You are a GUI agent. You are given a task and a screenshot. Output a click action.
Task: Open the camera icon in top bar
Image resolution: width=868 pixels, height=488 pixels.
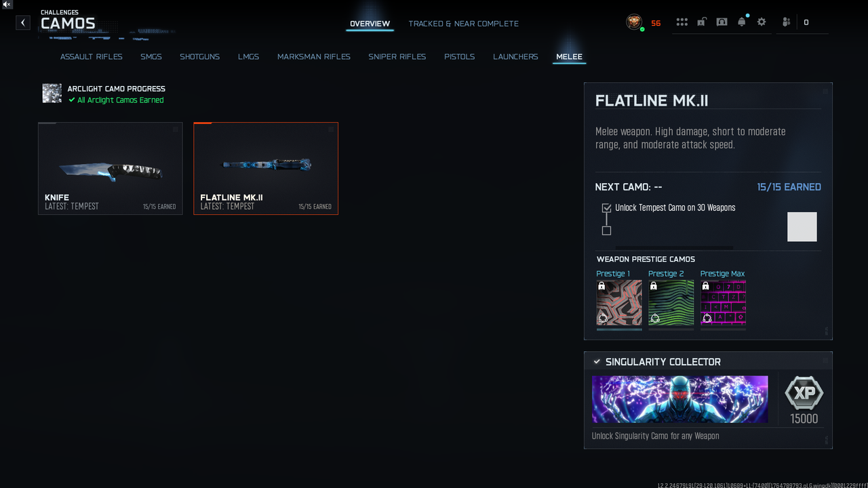tap(722, 22)
